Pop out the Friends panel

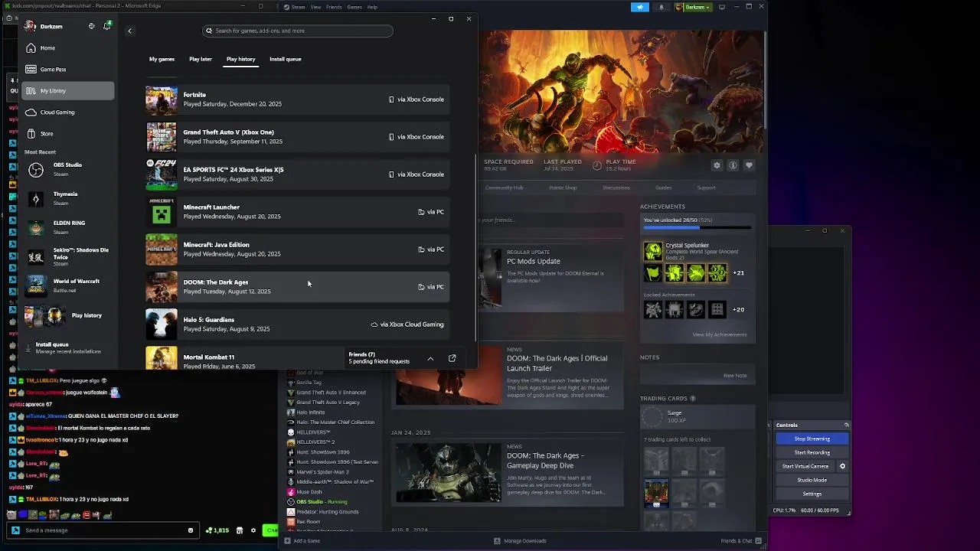coord(452,358)
